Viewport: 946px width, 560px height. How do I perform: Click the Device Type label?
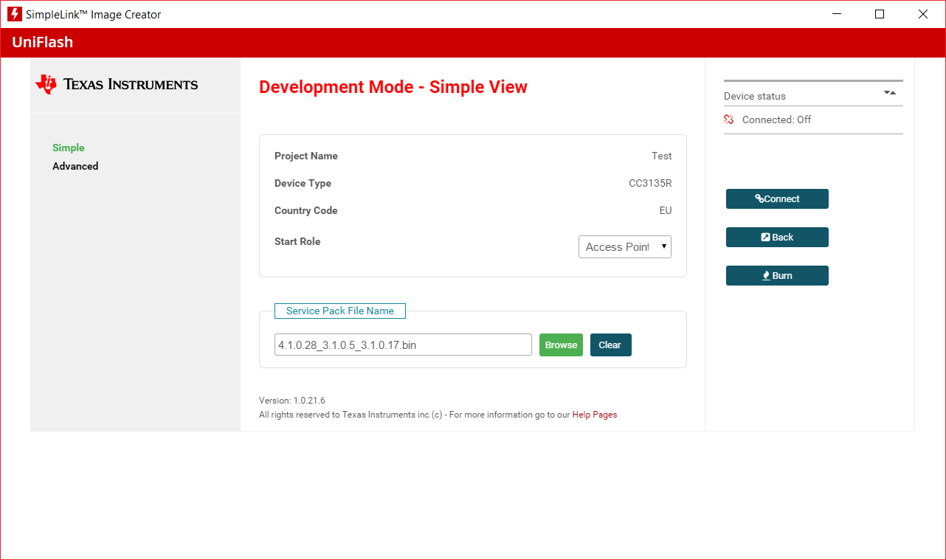pyautogui.click(x=303, y=183)
